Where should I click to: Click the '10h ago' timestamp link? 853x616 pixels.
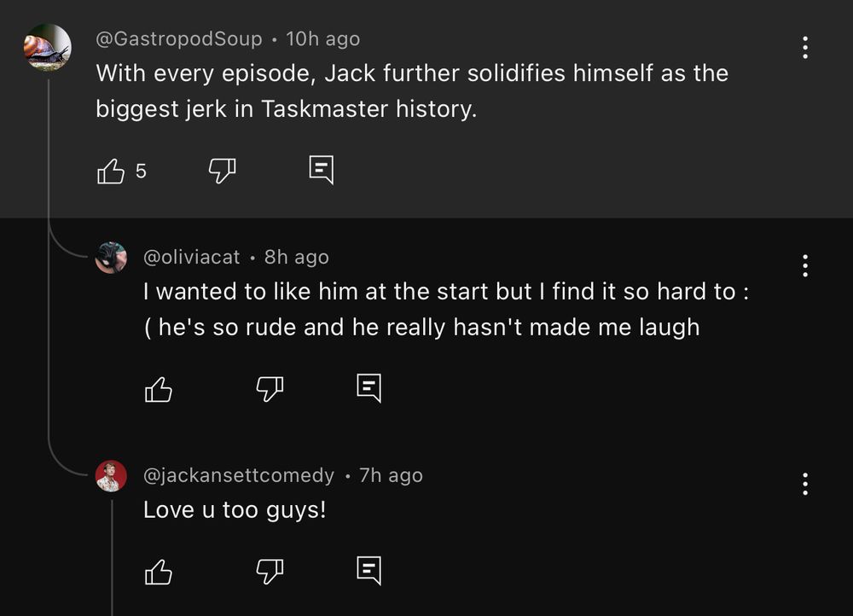click(x=322, y=38)
